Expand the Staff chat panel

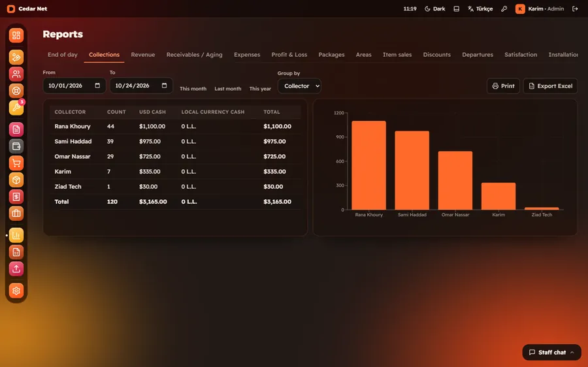[551, 352]
